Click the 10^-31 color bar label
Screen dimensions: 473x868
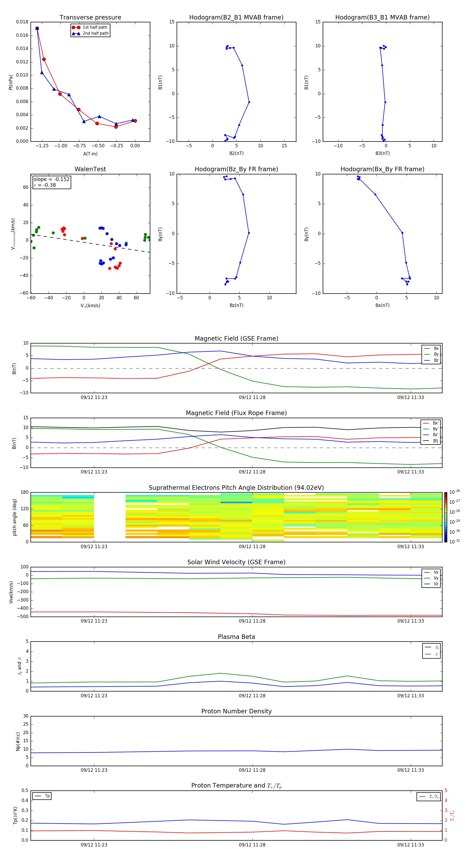(x=455, y=542)
